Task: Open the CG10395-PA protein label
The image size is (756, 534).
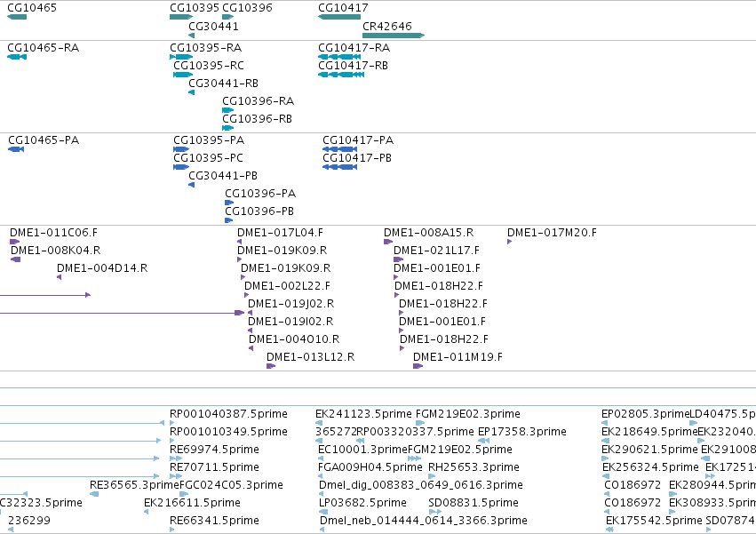Action: (210, 140)
